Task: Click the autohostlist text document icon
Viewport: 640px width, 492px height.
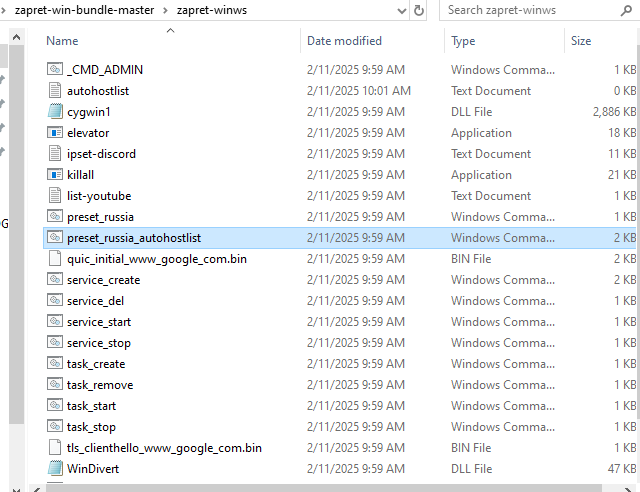Action: click(55, 90)
